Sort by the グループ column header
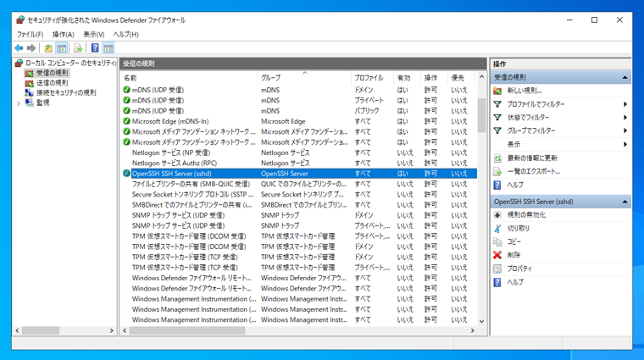The height and width of the screenshot is (360, 644). 305,78
